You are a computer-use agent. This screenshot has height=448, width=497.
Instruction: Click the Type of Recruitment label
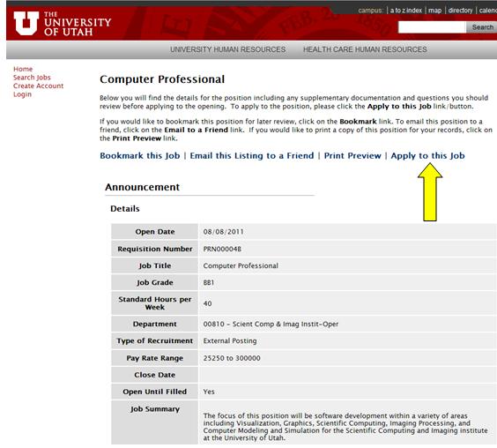pyautogui.click(x=155, y=340)
